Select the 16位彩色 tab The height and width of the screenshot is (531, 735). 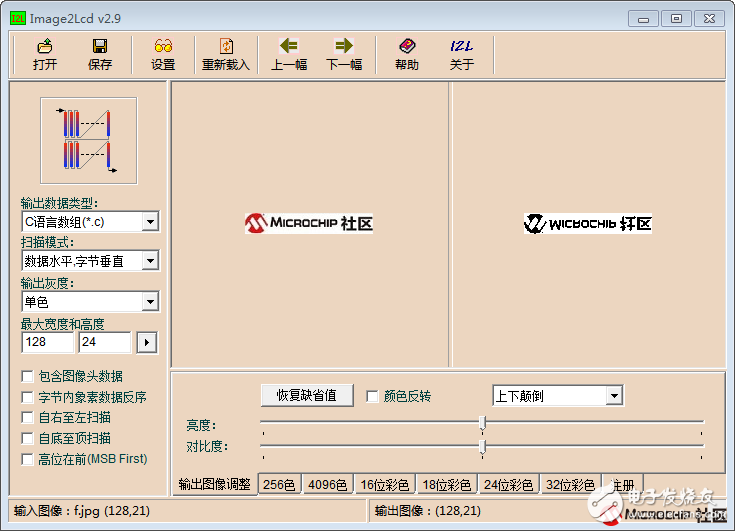[384, 485]
